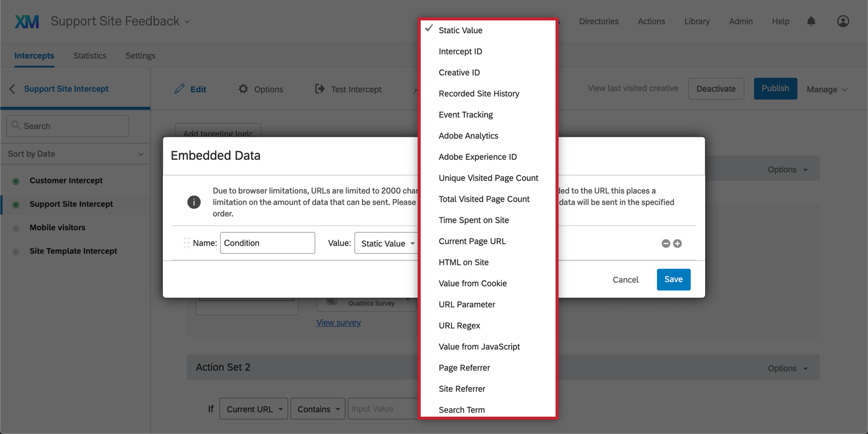The image size is (868, 434).
Task: Click the back arrow beside Support Site Intercept
Action: pos(12,89)
